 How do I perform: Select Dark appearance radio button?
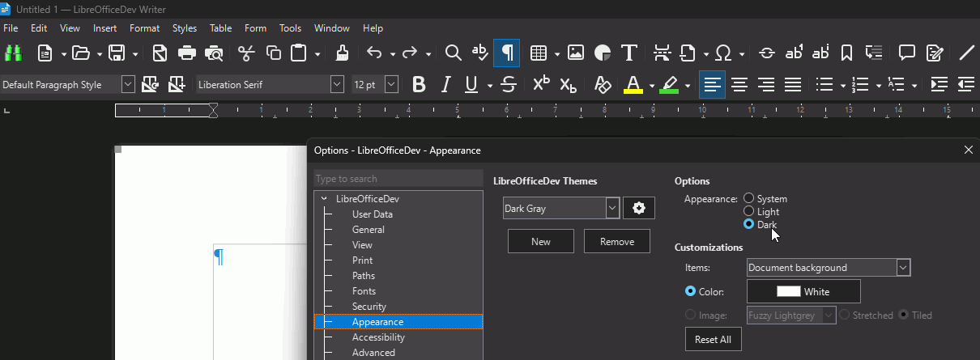pos(749,224)
